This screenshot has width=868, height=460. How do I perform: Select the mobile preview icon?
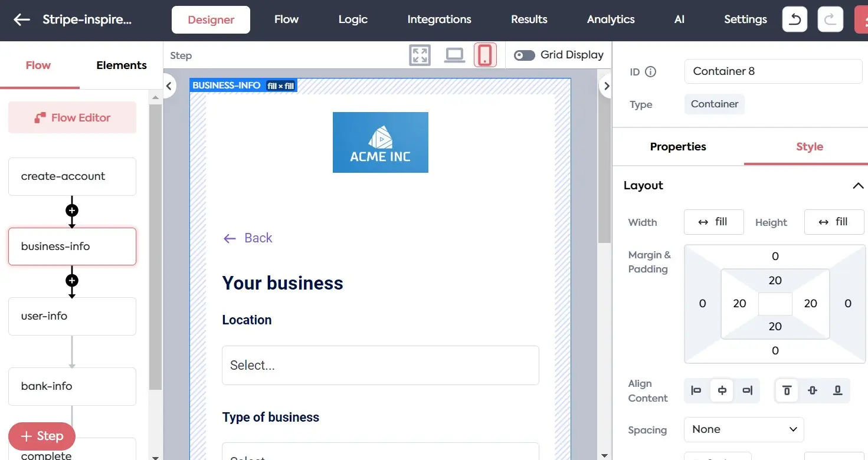(485, 54)
